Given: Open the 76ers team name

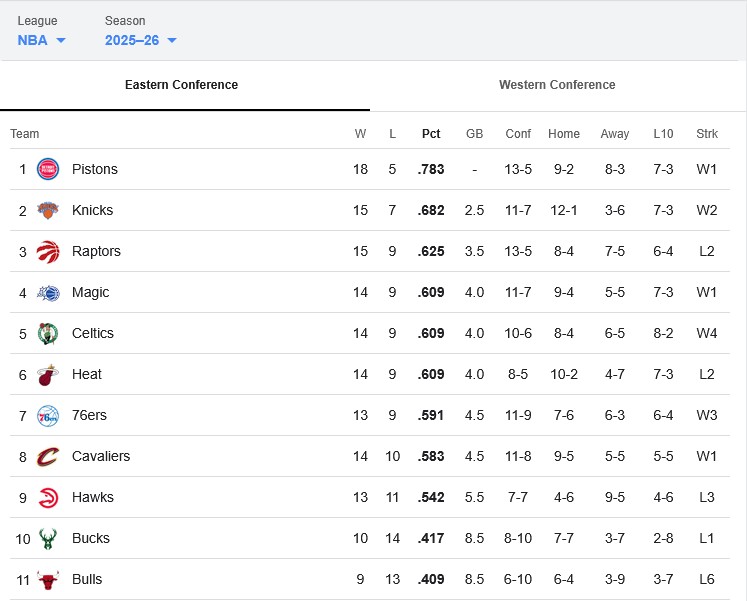Looking at the screenshot, I should [x=89, y=415].
